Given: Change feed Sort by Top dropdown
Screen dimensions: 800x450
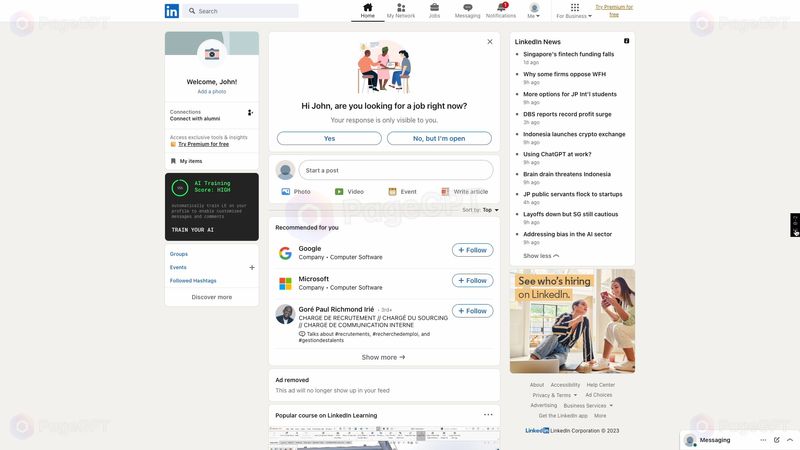Looking at the screenshot, I should 490,210.
